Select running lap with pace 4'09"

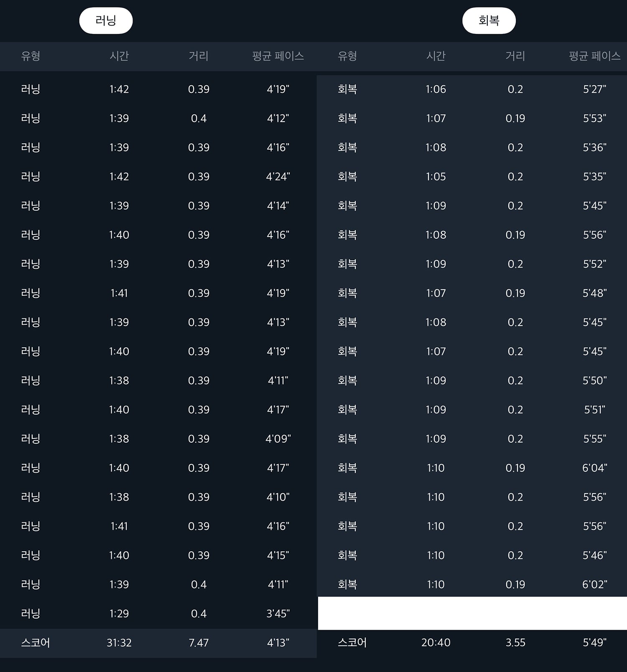pyautogui.click(x=158, y=439)
